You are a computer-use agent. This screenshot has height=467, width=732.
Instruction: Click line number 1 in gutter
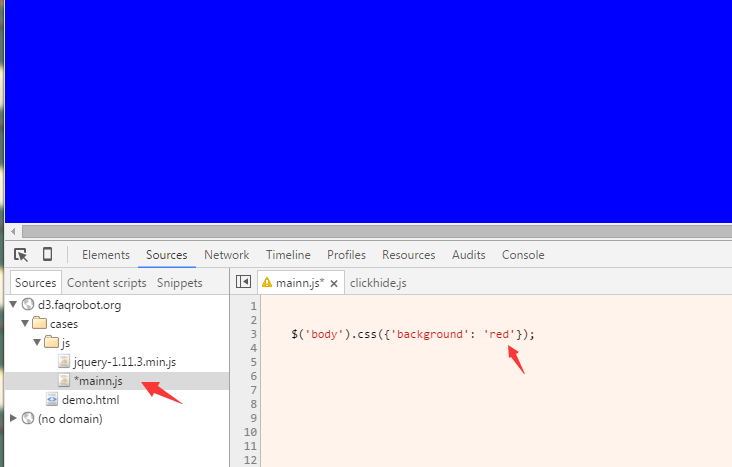(x=253, y=306)
